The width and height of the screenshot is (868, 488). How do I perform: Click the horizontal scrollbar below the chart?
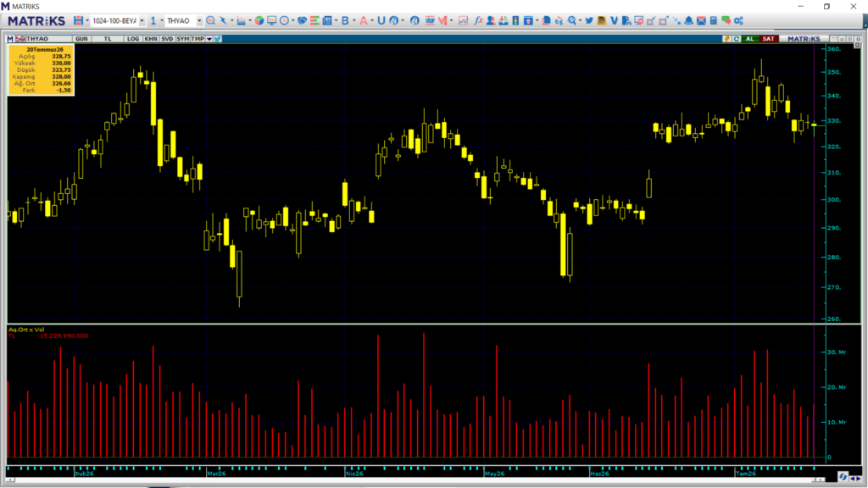[x=415, y=480]
